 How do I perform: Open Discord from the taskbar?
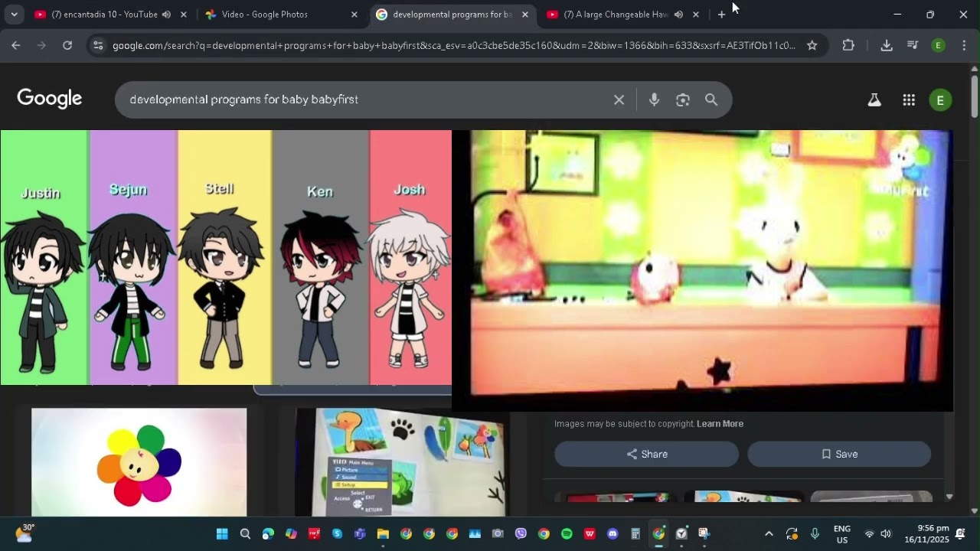(x=612, y=533)
